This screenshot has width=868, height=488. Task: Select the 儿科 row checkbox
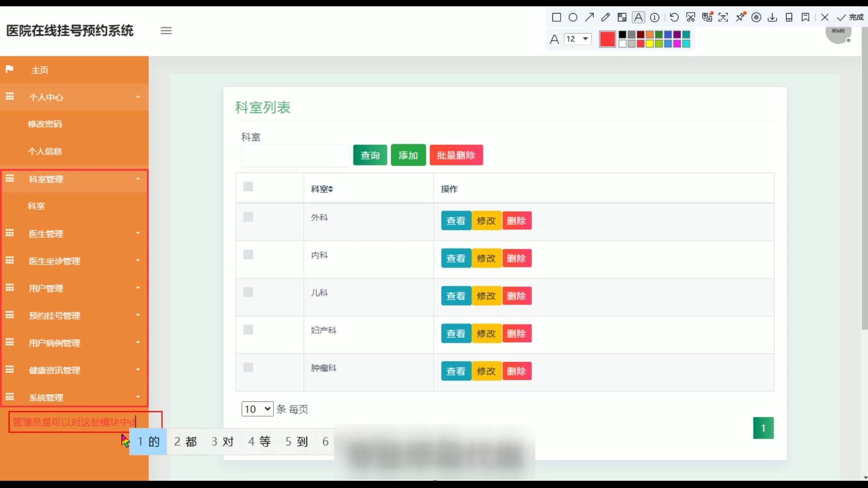click(x=248, y=292)
